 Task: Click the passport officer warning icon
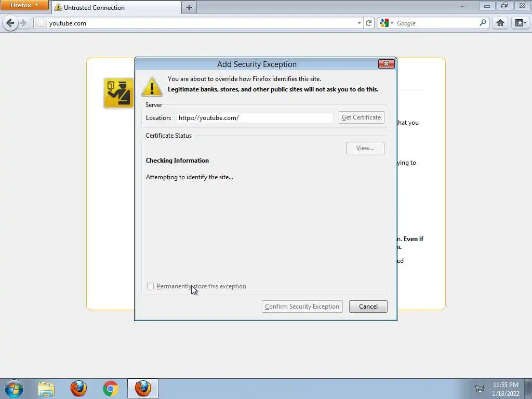118,93
